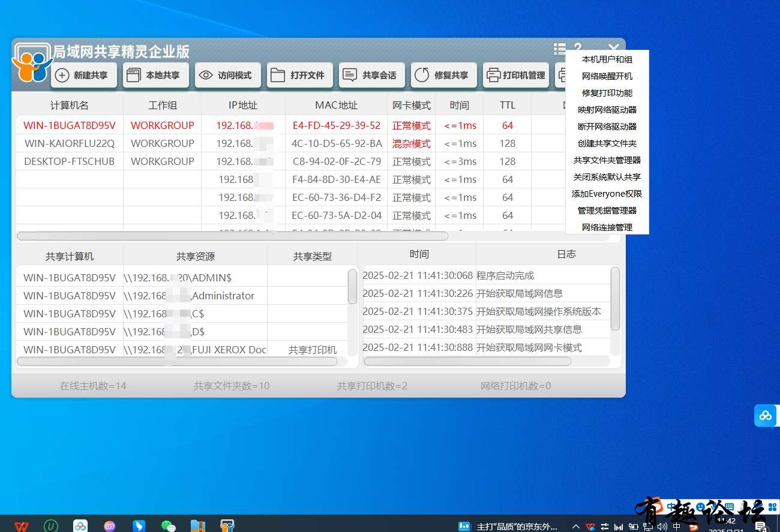The image size is (780, 532).
Task: Click the horizontal scrollbar under the log panel
Action: pos(467,361)
